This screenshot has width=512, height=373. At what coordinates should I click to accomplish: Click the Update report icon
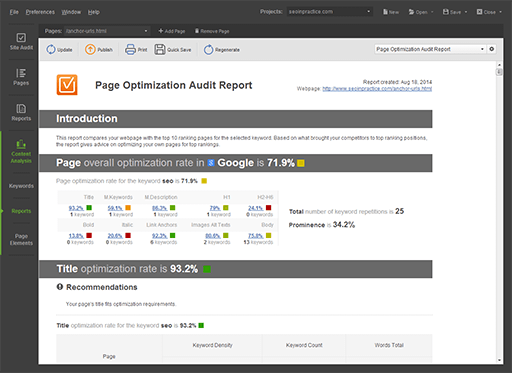[x=51, y=49]
